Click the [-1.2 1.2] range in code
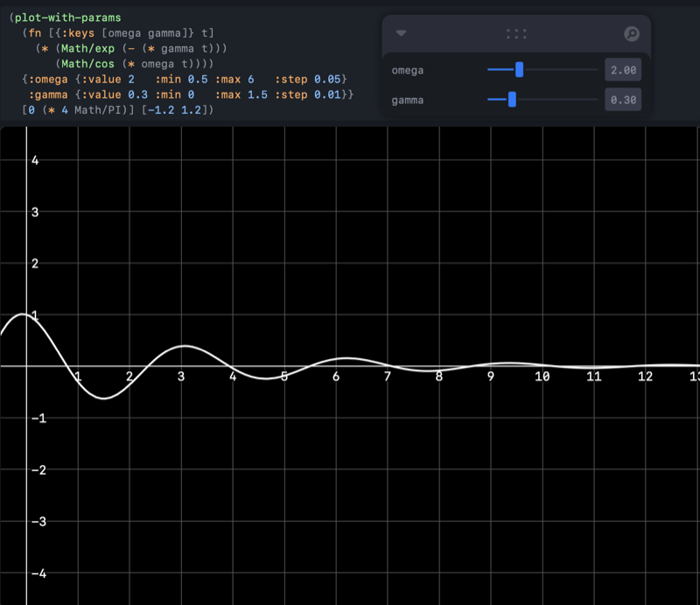 pos(174,110)
